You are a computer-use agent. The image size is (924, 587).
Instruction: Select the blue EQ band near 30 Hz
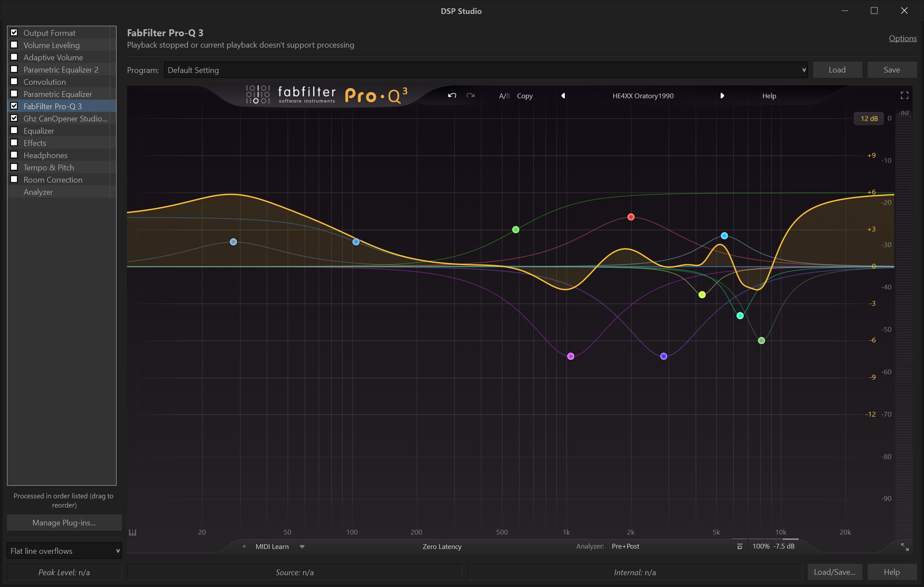pos(233,242)
